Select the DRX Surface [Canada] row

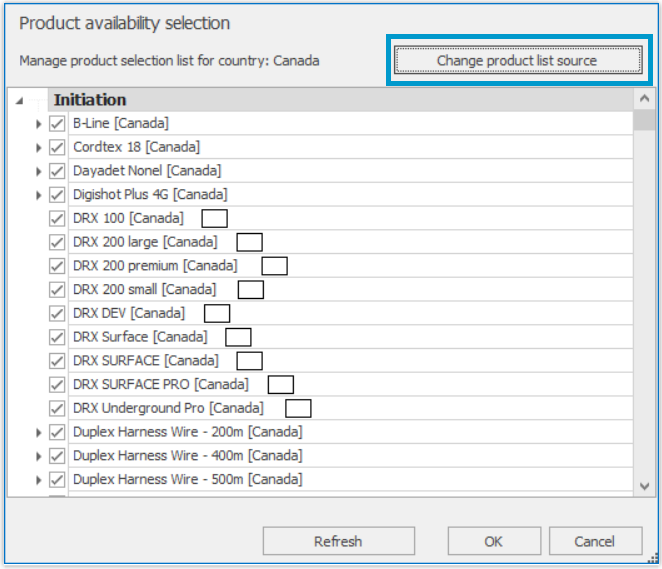[x=350, y=337]
